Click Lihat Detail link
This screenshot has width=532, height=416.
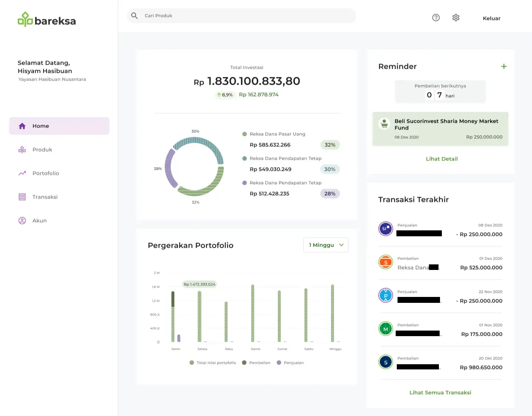[x=442, y=159]
